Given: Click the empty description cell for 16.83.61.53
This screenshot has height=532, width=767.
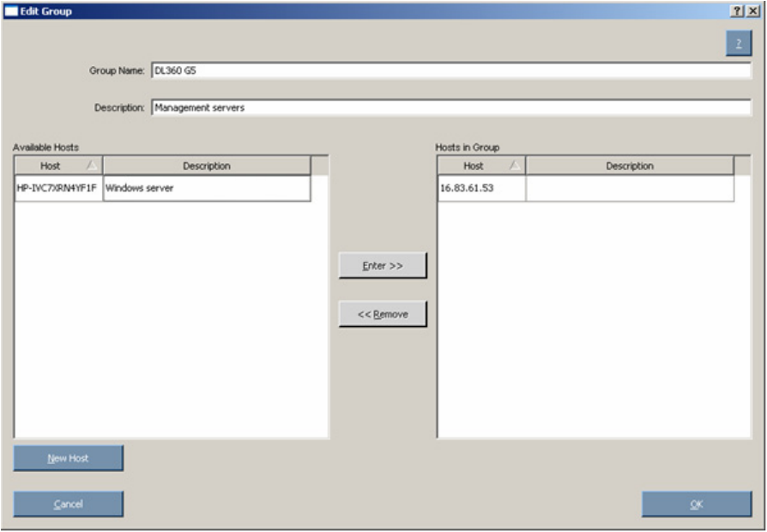Looking at the screenshot, I should click(630, 188).
